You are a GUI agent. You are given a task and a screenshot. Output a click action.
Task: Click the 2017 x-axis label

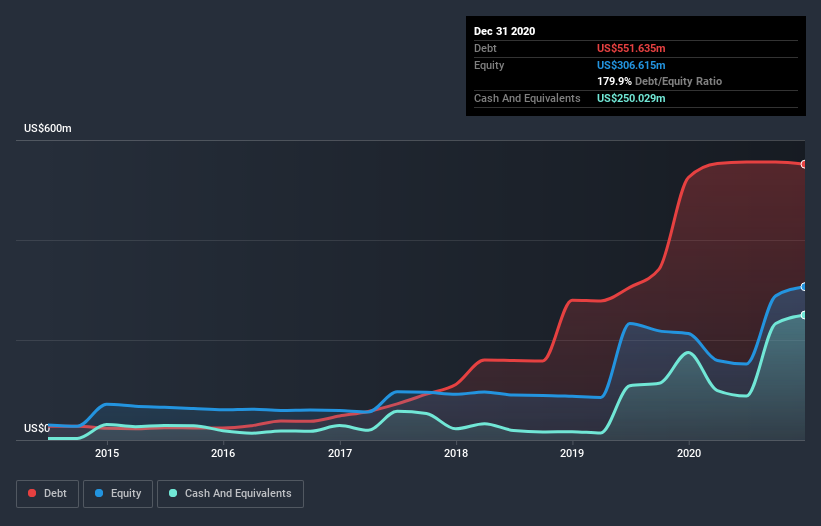click(x=340, y=453)
